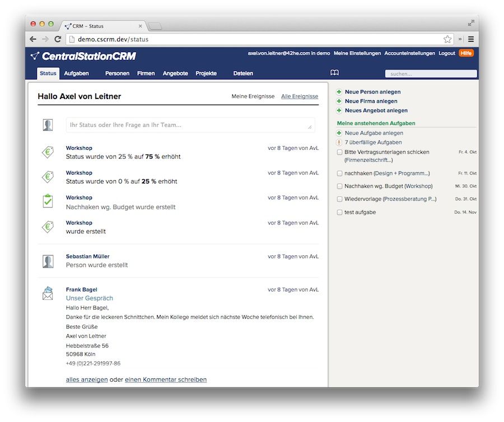Click the orange Hilfe button
Viewport: 504px width, 422px height.
click(466, 53)
